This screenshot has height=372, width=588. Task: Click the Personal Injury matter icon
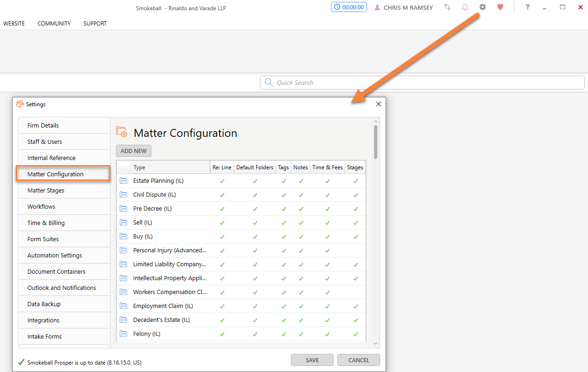[123, 250]
